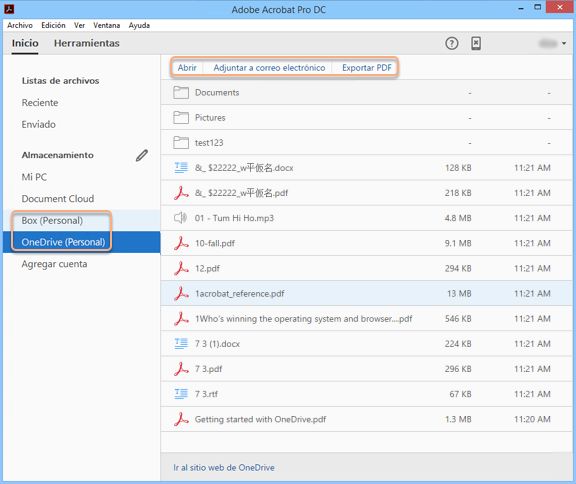
Task: Select file name 10-fall.pdf
Action: click(x=215, y=243)
